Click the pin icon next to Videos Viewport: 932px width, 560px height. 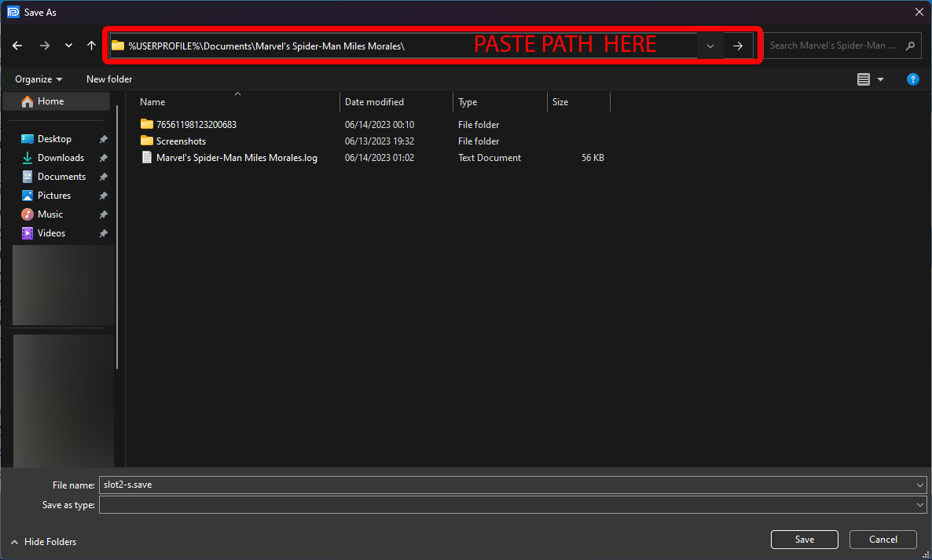pyautogui.click(x=104, y=233)
